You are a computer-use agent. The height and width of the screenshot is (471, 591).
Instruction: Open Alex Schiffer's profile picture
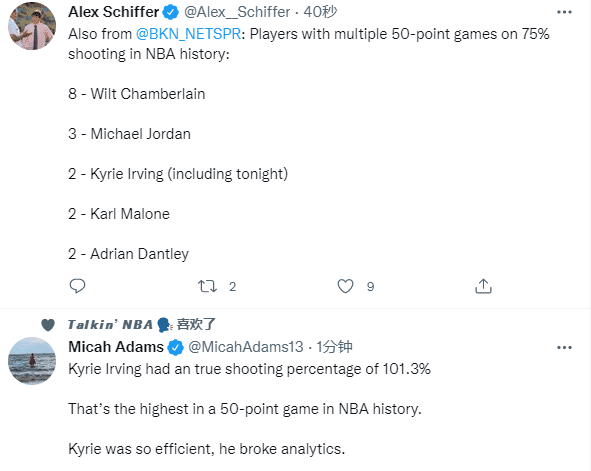pos(32,26)
